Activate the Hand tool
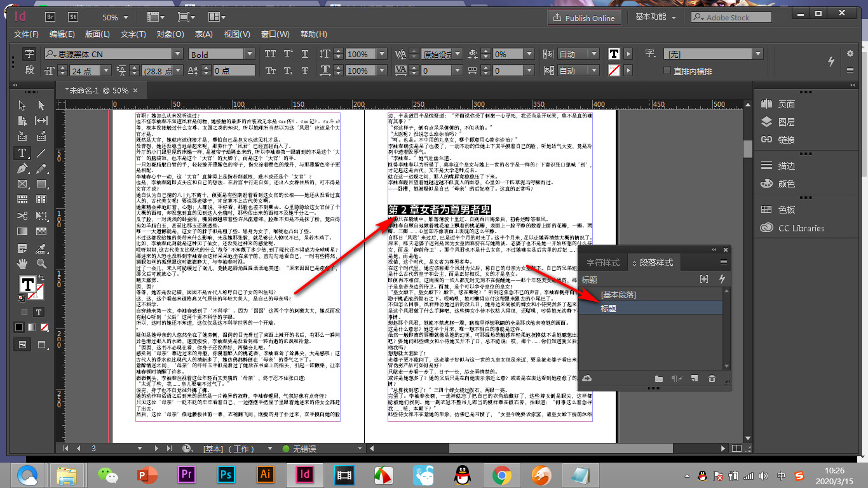This screenshot has height=488, width=868. click(22, 263)
